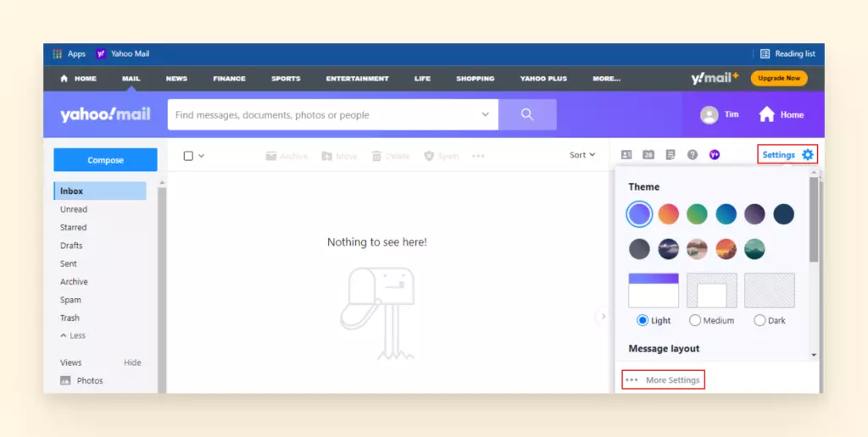Click the Spam shield icon

click(x=429, y=156)
